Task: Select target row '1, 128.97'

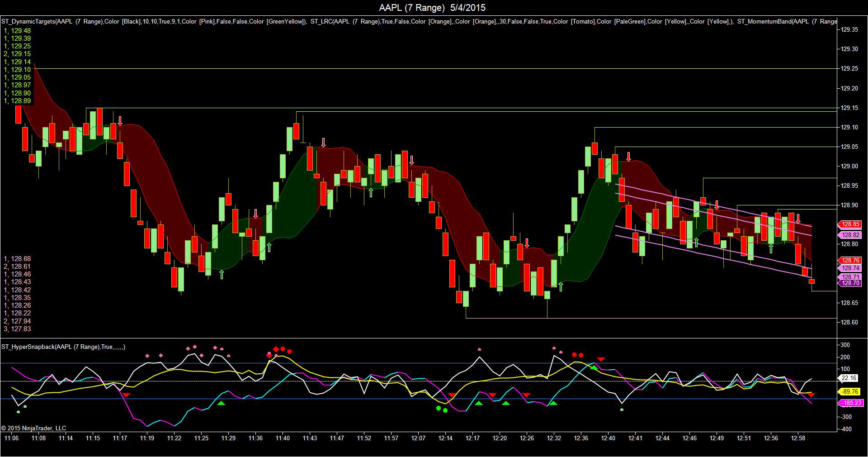Action: coord(17,85)
